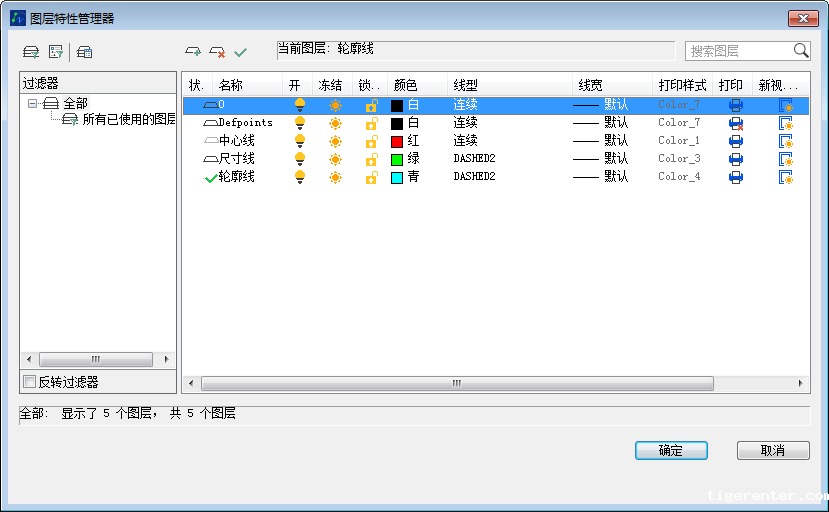Screen dimensions: 829x512
Task: Collapse the 全部 filter tree node
Action: [x=33, y=103]
